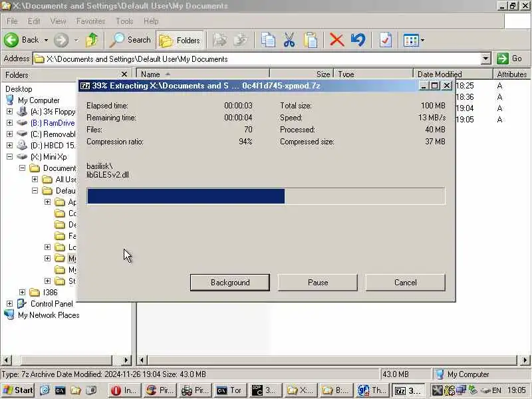The width and height of the screenshot is (532, 399).
Task: Click the Copy icon in toolbar
Action: click(x=268, y=40)
